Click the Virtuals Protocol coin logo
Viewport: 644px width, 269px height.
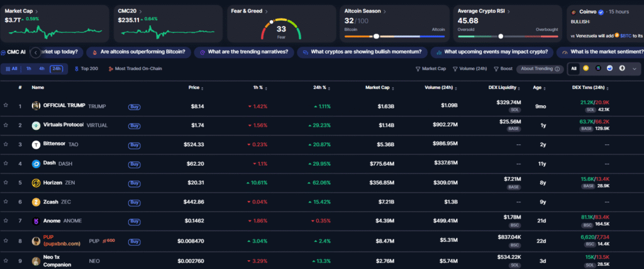(36, 125)
